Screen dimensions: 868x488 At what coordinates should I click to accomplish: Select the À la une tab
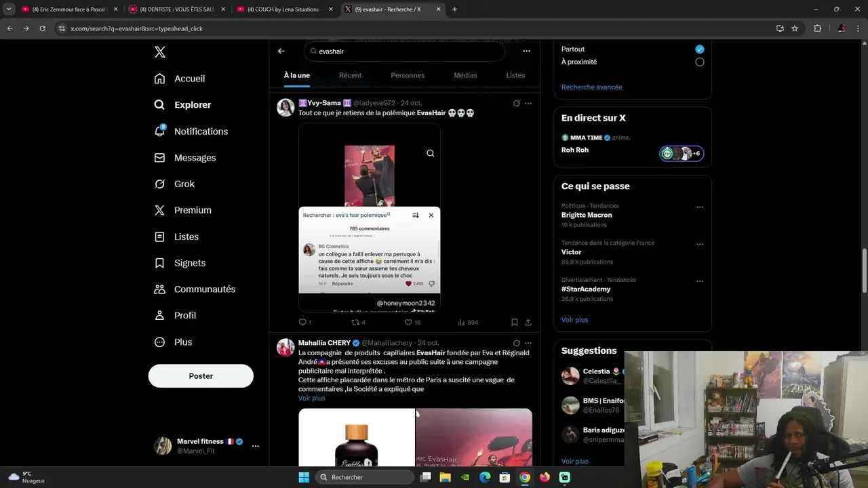tap(297, 75)
